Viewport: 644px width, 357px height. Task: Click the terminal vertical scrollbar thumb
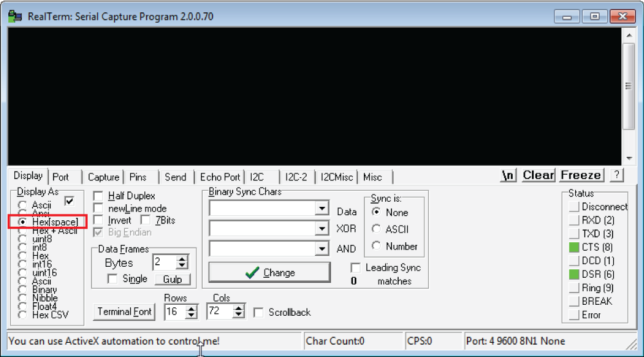[629, 86]
